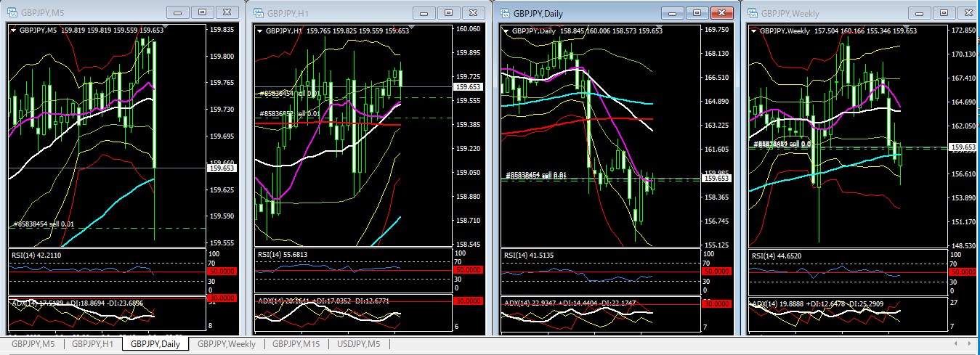Click the GBPJPY,Daily window chart icon

click(504, 13)
